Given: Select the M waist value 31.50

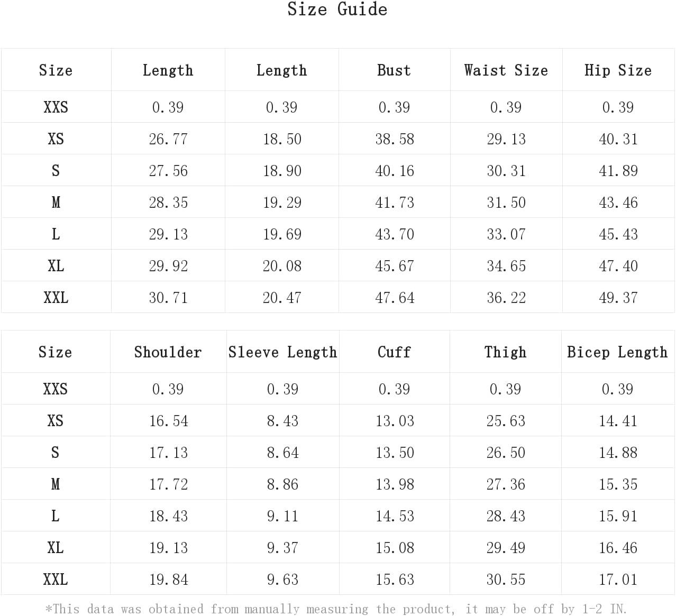Looking at the screenshot, I should (506, 203).
